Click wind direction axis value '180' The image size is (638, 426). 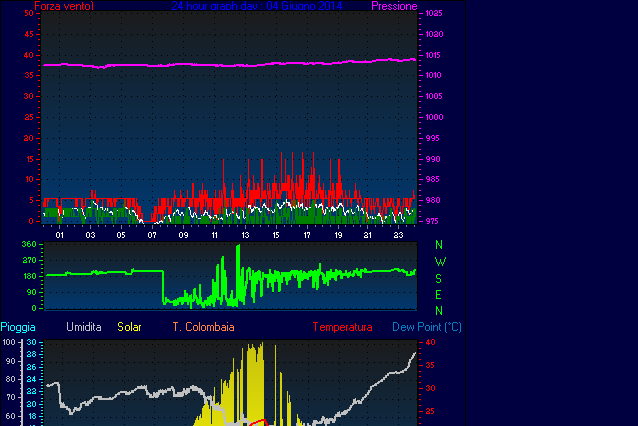[x=29, y=276]
